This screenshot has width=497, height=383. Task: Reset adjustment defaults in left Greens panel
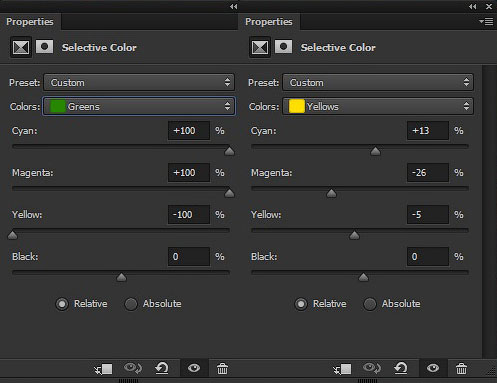tap(162, 368)
